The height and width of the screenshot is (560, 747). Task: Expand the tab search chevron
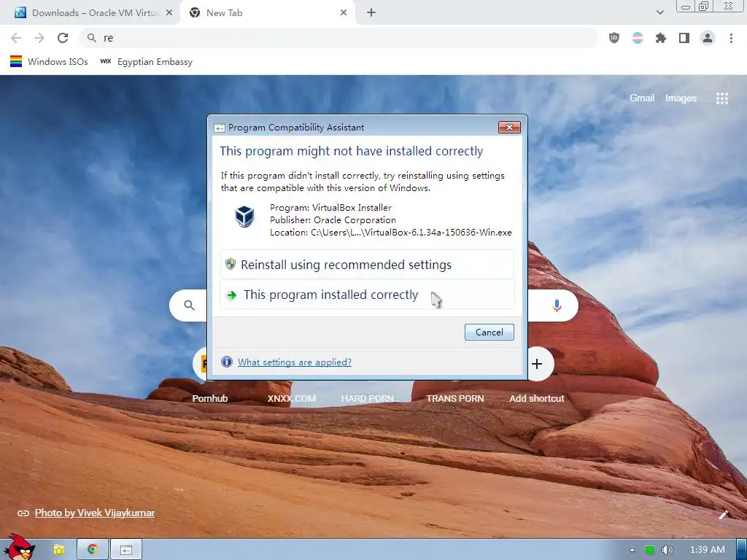[x=659, y=12]
